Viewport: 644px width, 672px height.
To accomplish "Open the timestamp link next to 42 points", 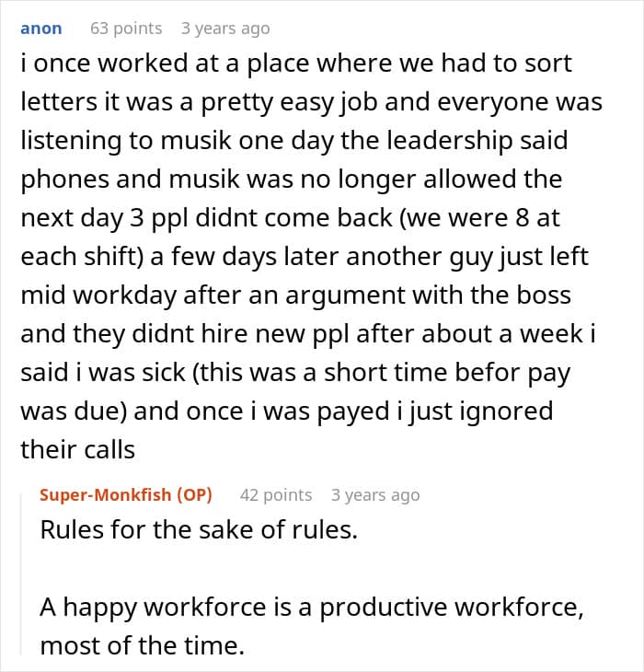I will (x=375, y=495).
